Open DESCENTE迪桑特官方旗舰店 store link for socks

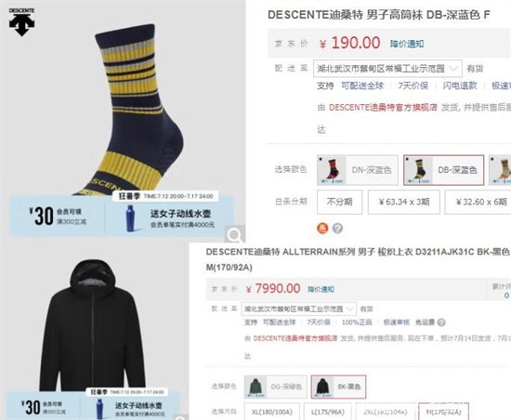(383, 107)
